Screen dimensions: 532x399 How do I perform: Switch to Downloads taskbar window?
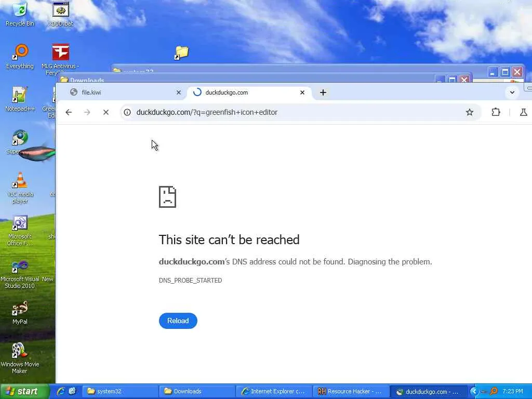197,391
